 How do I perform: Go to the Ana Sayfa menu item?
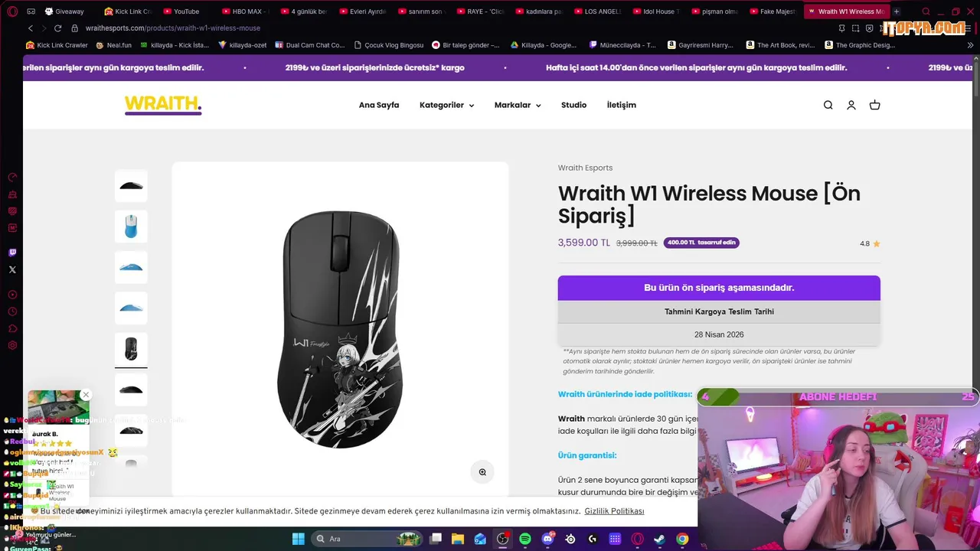coord(379,106)
